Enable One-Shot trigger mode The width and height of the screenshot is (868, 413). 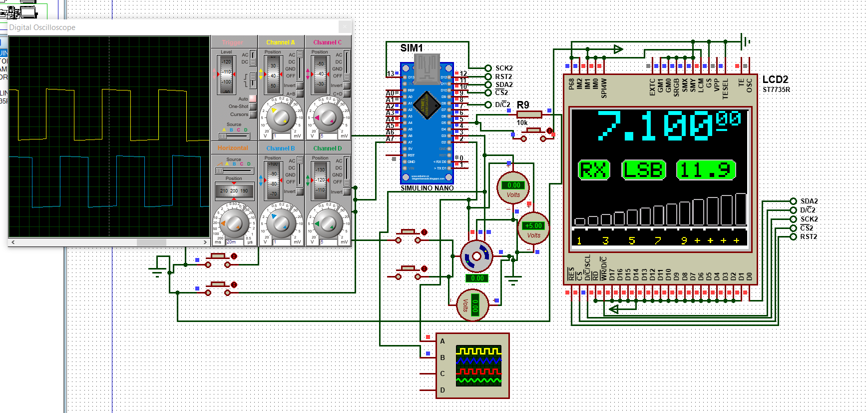(x=253, y=106)
